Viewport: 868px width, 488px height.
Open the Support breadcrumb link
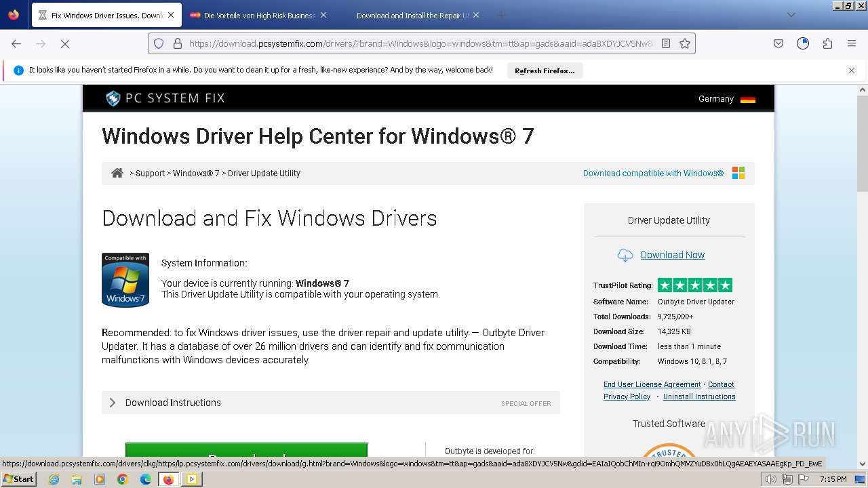coord(150,174)
